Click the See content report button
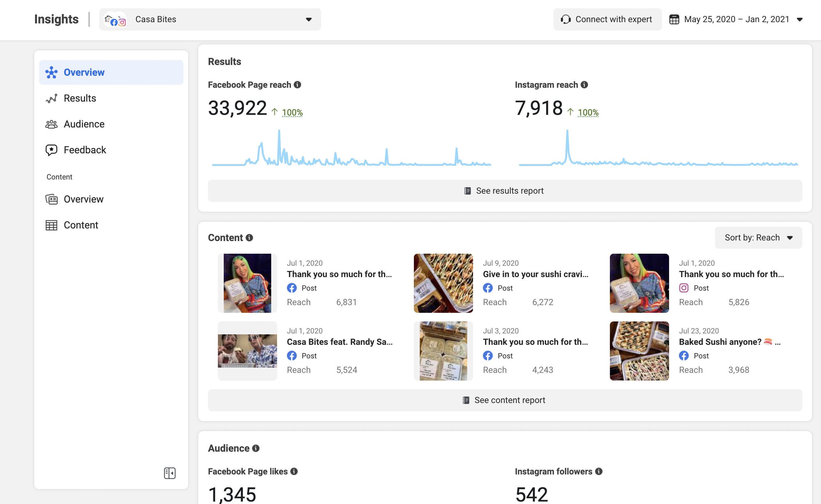The image size is (821, 504). tap(504, 400)
